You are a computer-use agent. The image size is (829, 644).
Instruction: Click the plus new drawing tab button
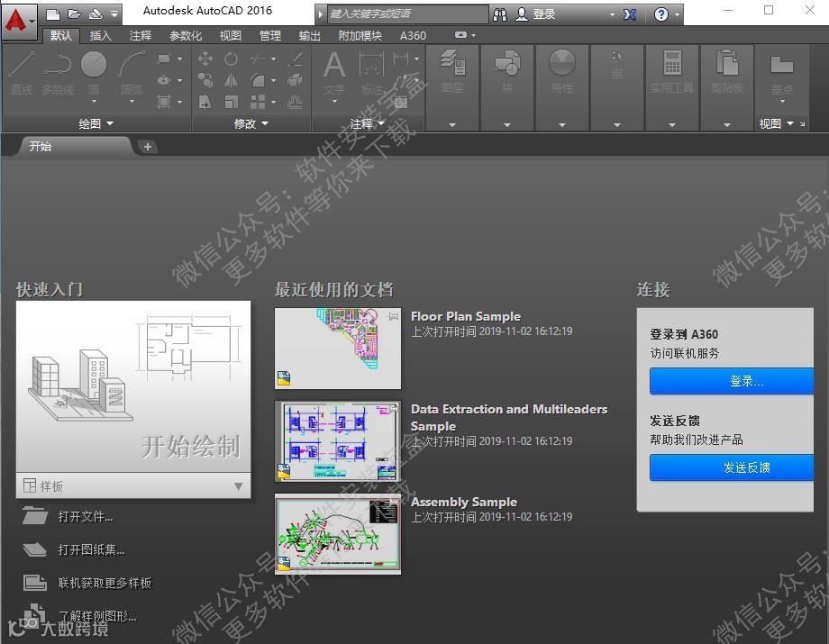(148, 147)
